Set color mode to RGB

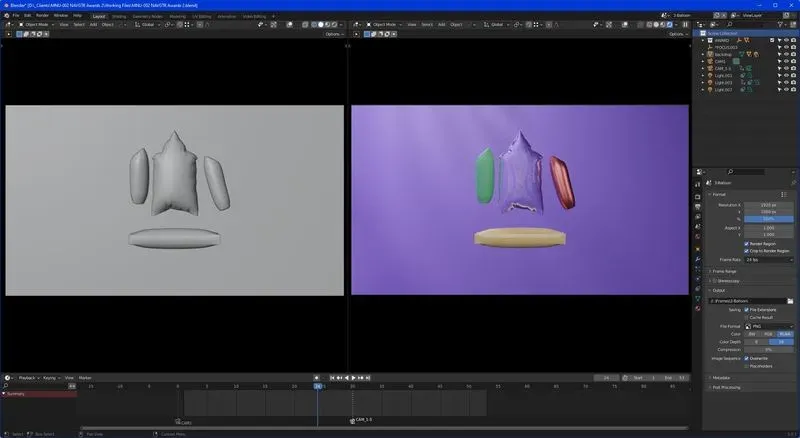tap(767, 334)
